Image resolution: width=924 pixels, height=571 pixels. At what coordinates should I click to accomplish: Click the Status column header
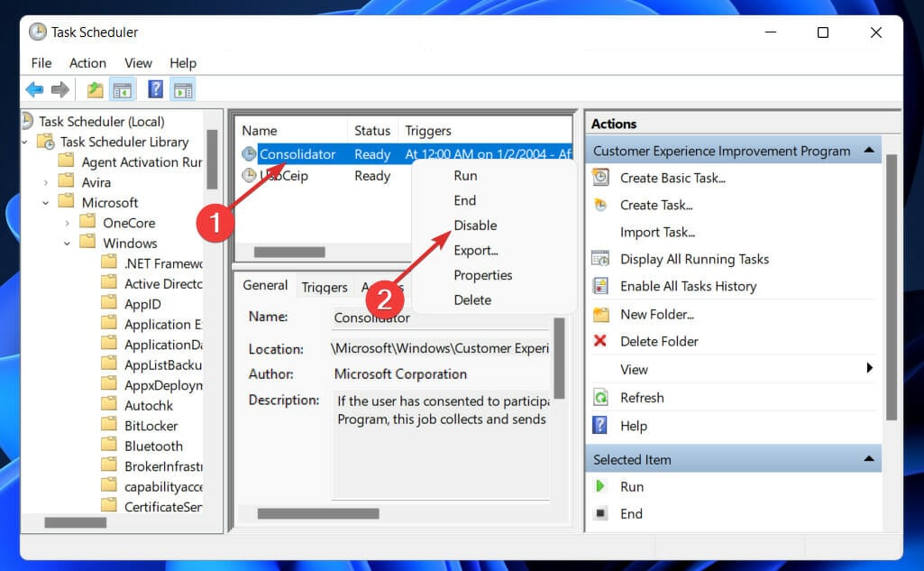tap(372, 131)
